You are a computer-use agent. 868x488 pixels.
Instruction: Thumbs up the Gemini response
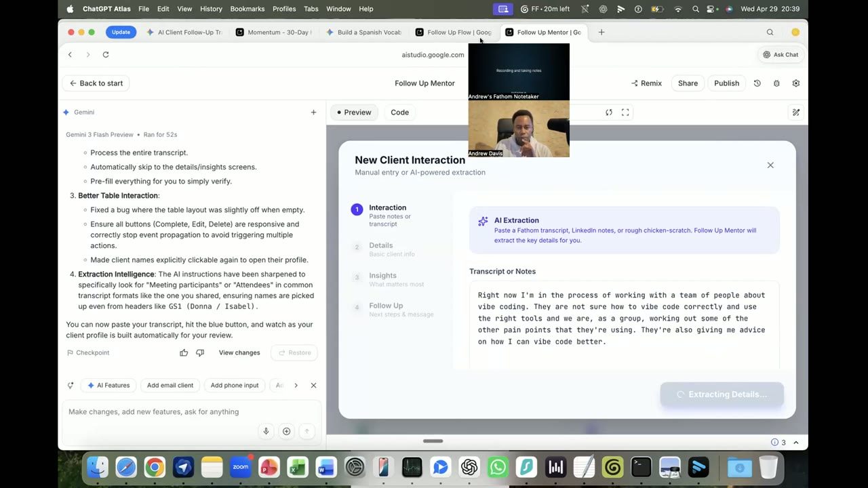tap(184, 352)
